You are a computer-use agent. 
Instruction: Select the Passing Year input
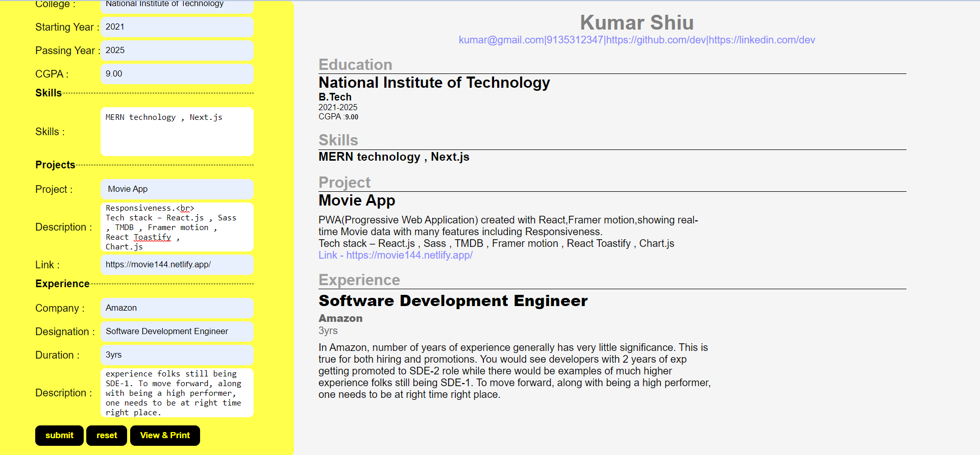177,50
